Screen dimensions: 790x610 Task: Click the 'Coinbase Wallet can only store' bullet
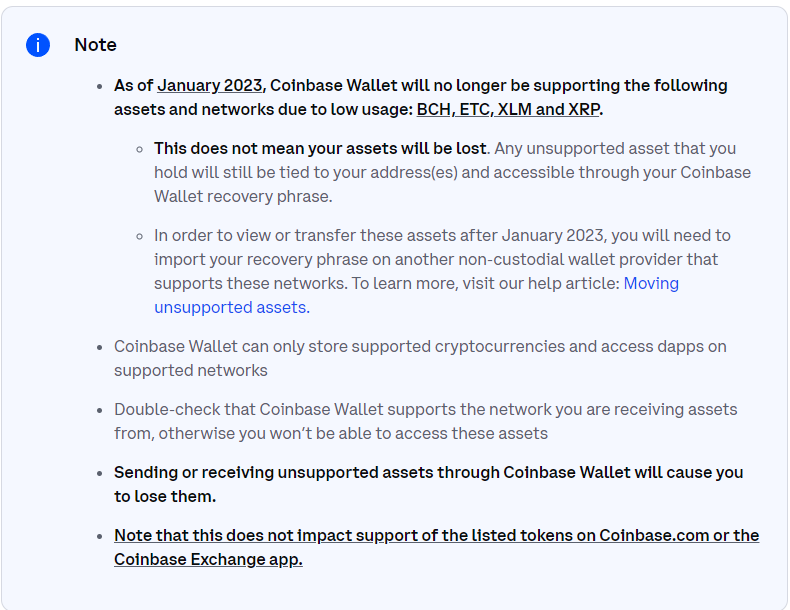(420, 359)
